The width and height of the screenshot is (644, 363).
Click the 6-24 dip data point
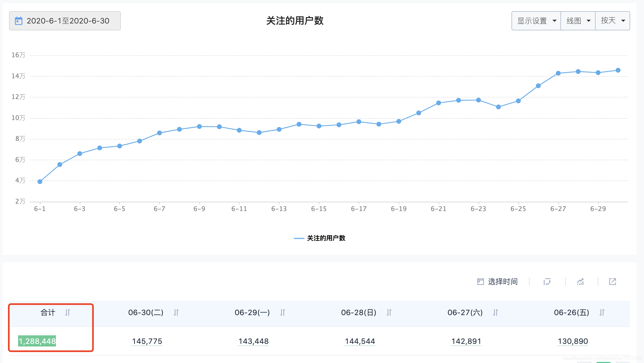click(498, 107)
